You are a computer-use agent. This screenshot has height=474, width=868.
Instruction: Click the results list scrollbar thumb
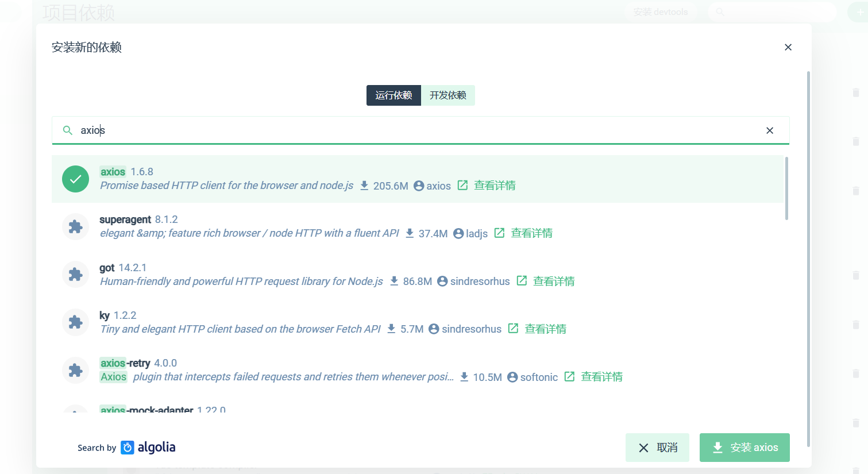pos(786,188)
